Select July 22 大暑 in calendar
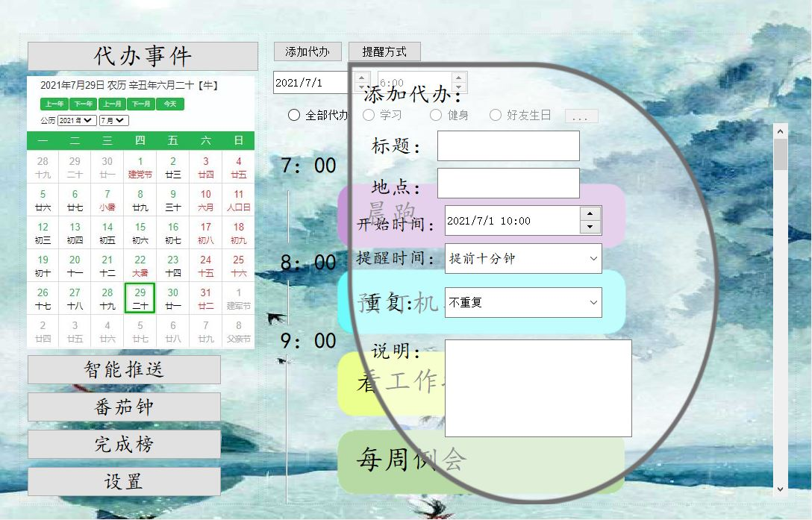812x520 pixels. coord(140,266)
